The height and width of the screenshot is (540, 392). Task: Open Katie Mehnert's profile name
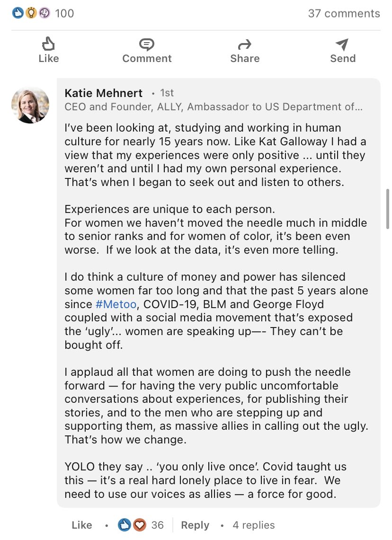[103, 93]
